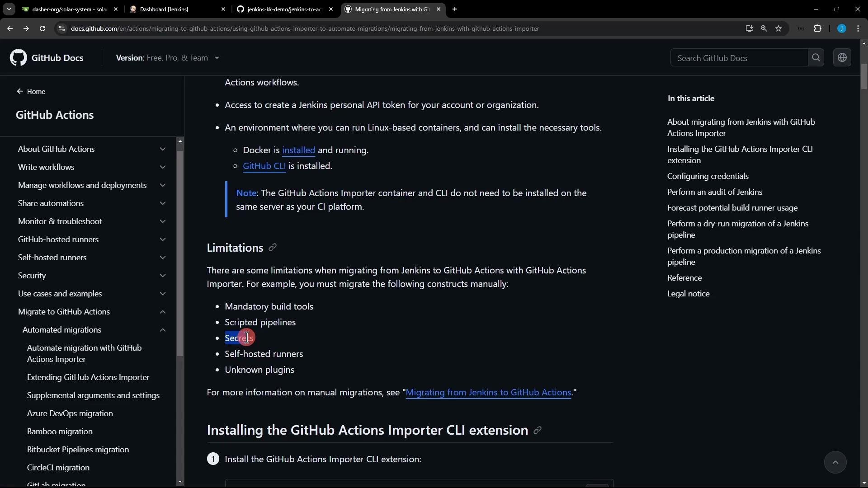Open CircleCI migration page
Viewport: 868px width, 488px height.
pyautogui.click(x=58, y=468)
